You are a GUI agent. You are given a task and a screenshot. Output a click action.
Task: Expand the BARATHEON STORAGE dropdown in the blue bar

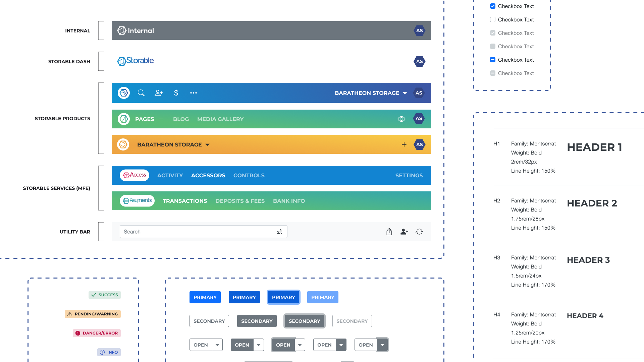[x=405, y=93]
